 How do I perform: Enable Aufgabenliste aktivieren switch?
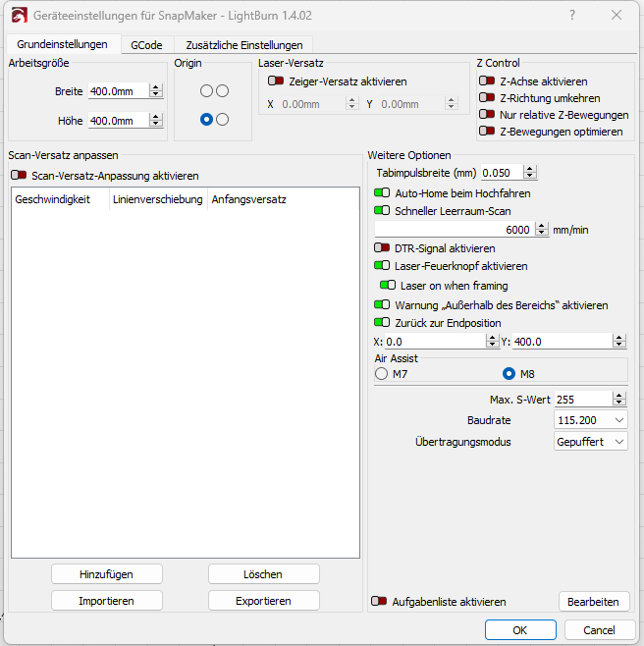tap(379, 601)
